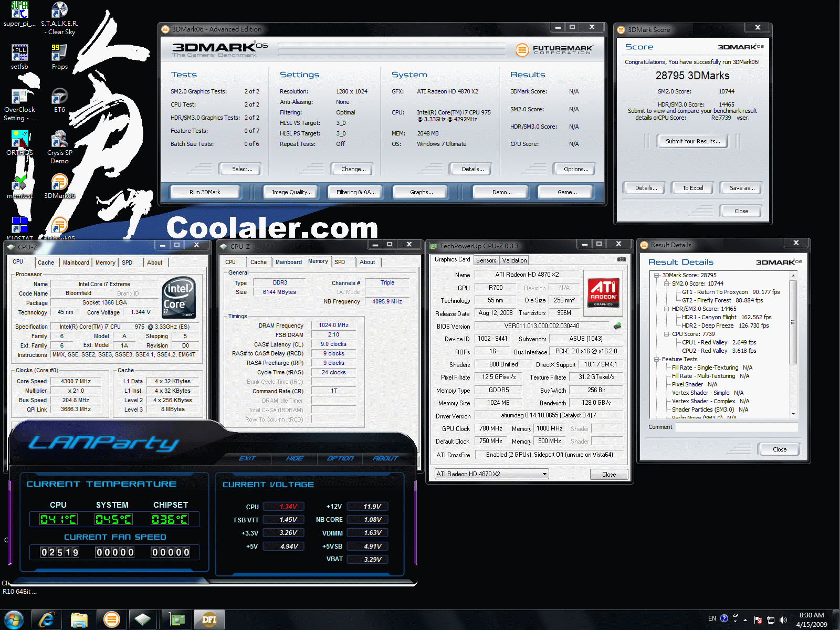Collapse the CPU Score tree node

tap(666, 334)
